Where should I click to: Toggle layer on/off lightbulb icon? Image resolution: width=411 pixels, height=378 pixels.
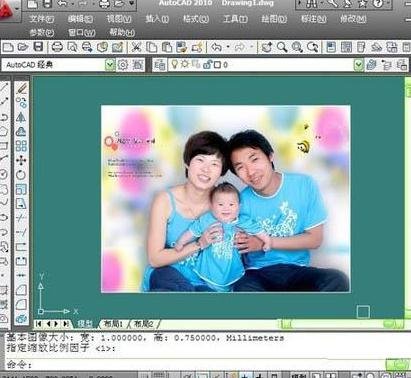click(174, 64)
